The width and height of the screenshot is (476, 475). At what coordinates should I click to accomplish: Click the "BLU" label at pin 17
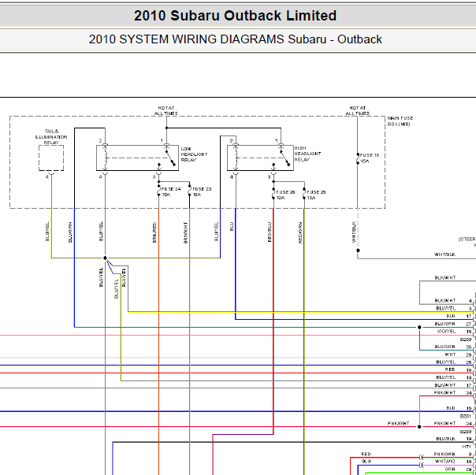[x=451, y=316]
